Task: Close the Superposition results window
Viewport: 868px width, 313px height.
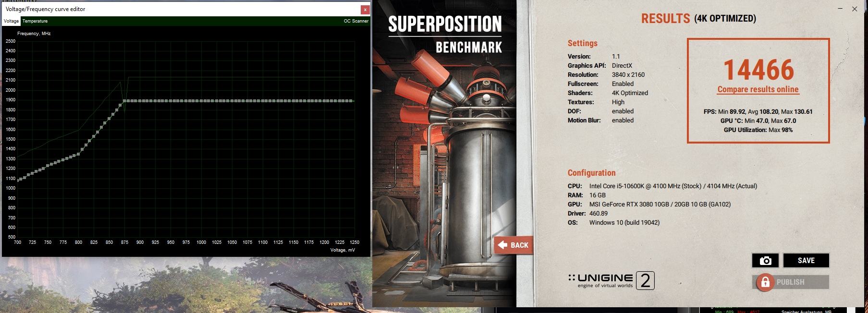Action: (855, 9)
